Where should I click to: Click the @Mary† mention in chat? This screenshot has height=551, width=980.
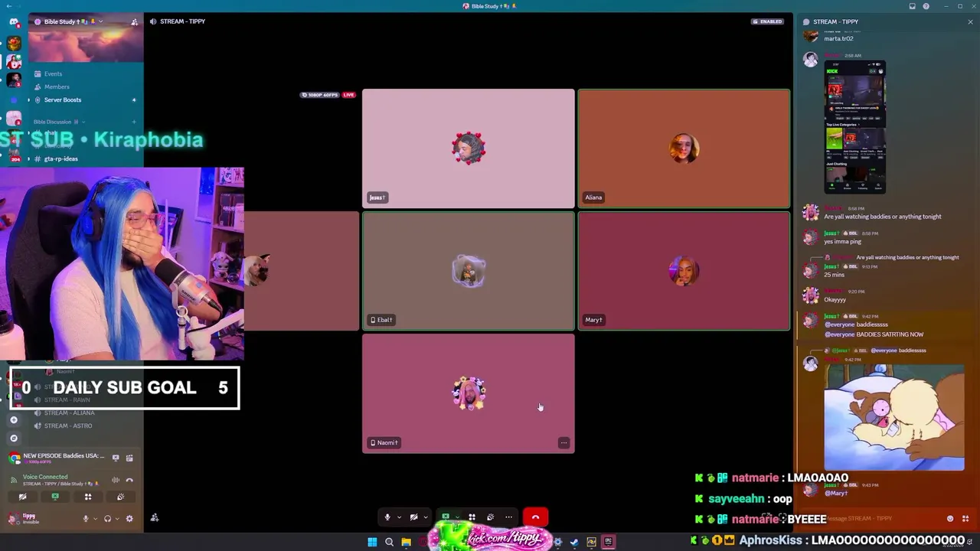(836, 493)
